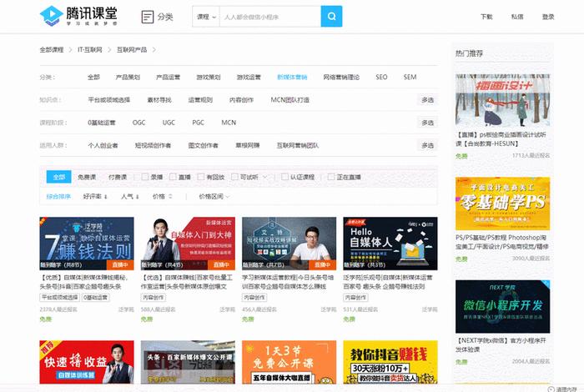Expand the 可试听 options arrow

(x=264, y=177)
